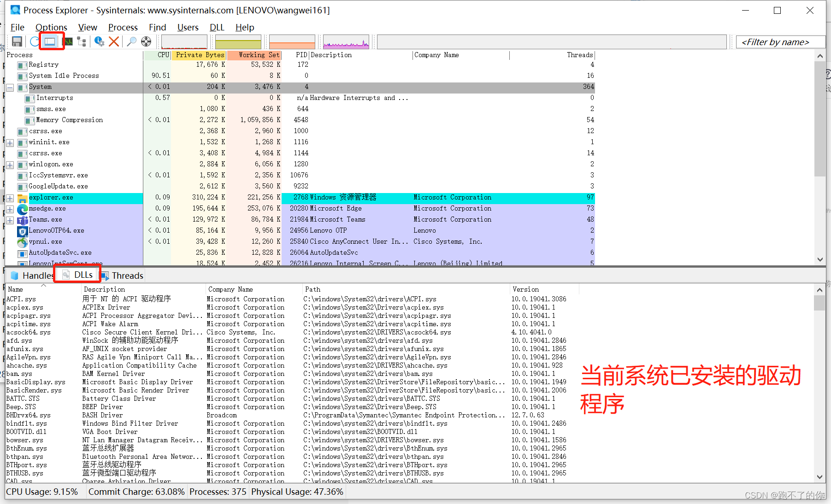This screenshot has height=504, width=831.
Task: Switch to the DLLs tab
Action: (78, 275)
